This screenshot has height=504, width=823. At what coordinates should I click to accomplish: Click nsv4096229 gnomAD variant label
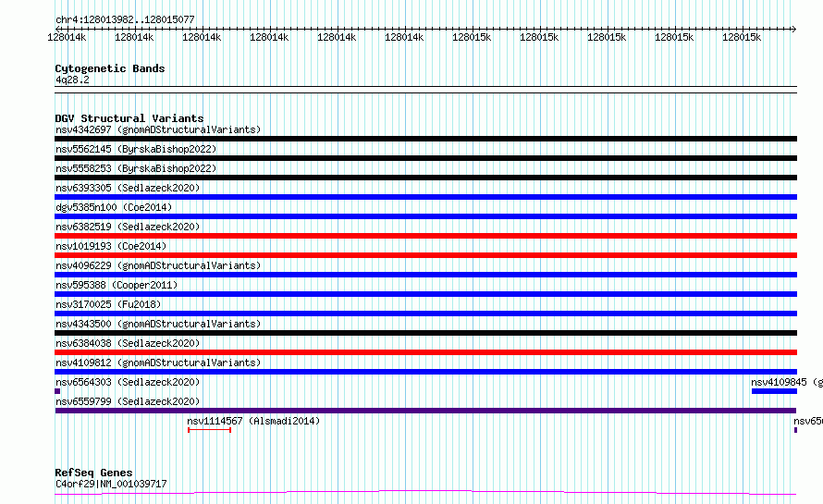click(x=158, y=265)
